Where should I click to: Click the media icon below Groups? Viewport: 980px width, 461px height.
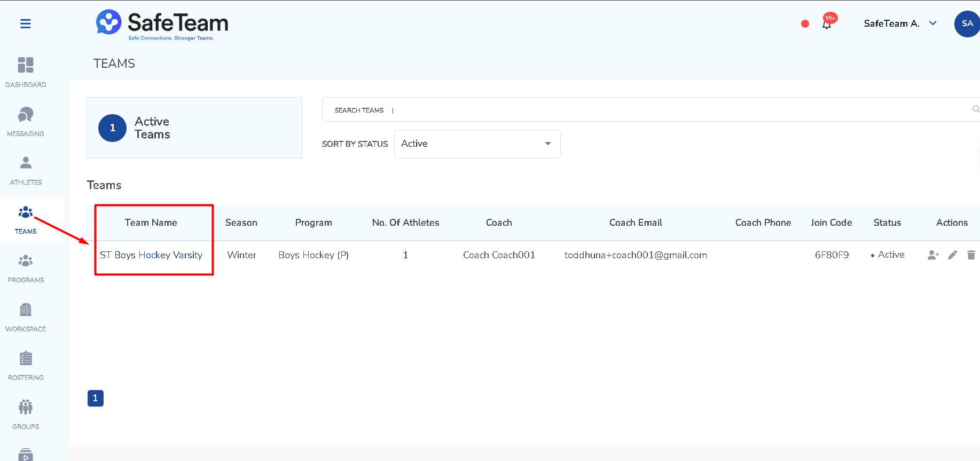point(26,455)
